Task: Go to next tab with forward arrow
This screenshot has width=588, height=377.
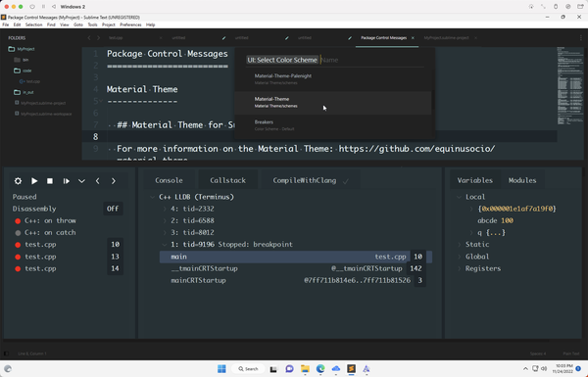Action: pos(98,38)
